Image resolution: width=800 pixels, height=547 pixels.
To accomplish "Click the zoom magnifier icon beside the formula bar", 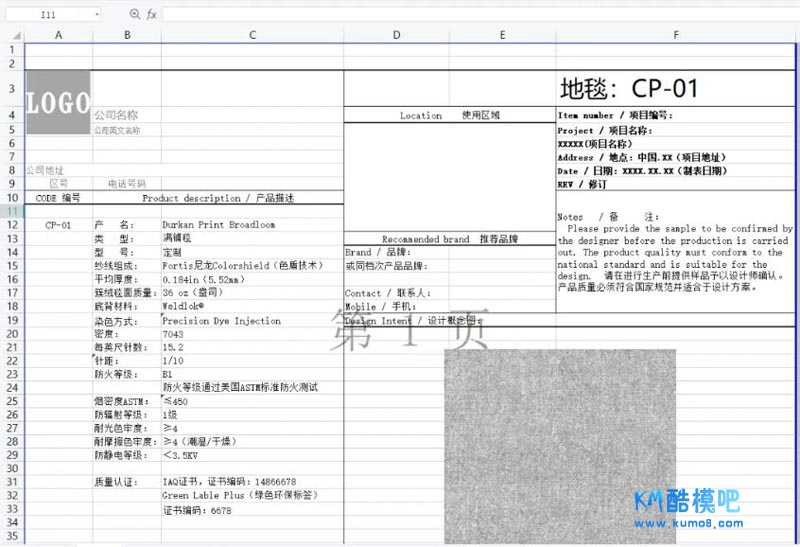I will [135, 15].
